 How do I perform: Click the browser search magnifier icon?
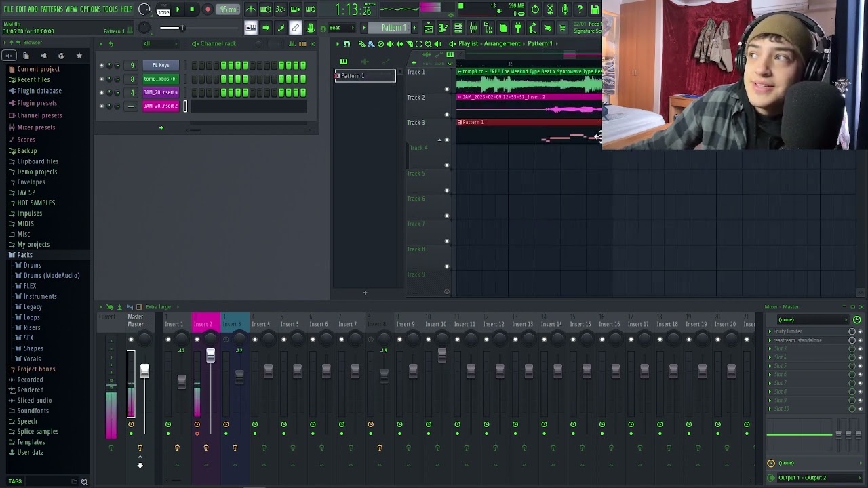pos(84,482)
